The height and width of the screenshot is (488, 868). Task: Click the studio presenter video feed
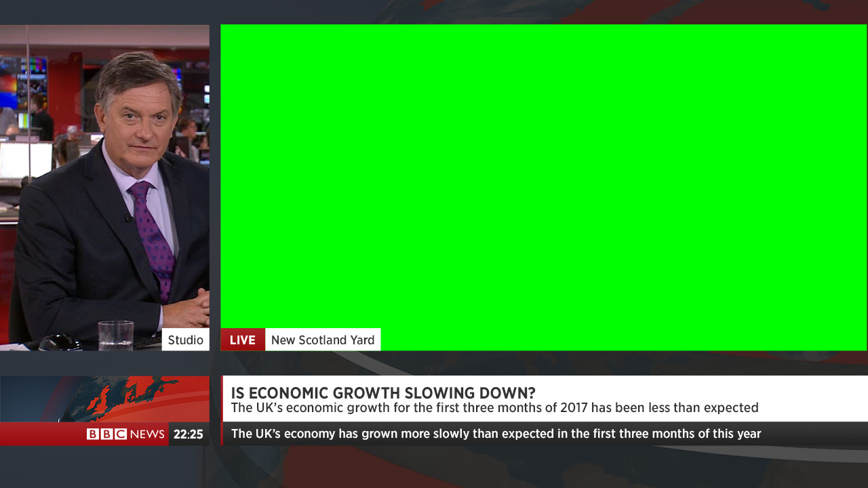click(104, 188)
